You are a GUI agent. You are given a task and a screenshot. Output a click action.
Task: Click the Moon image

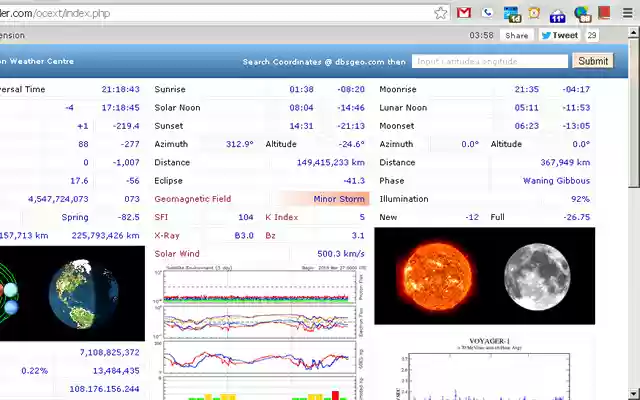(x=537, y=276)
